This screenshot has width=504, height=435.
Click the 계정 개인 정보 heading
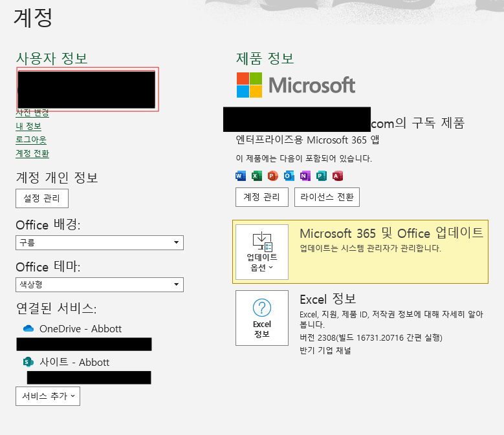coord(57,178)
